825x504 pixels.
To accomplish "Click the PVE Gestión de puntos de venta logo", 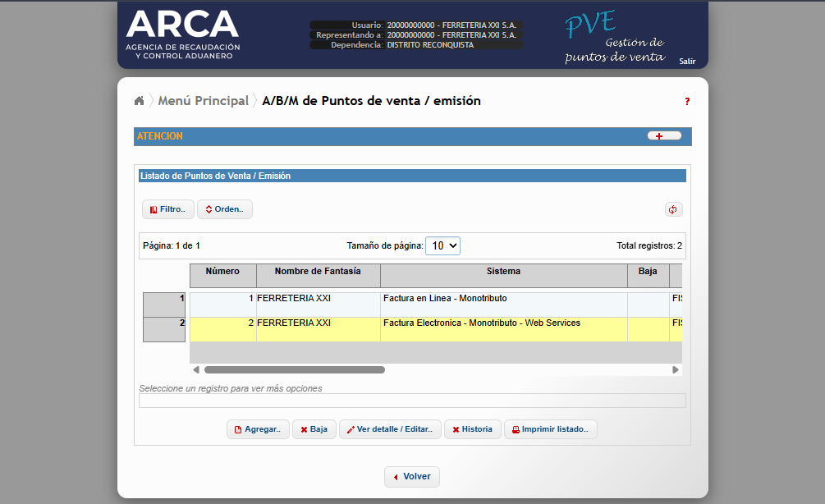I will (x=615, y=37).
